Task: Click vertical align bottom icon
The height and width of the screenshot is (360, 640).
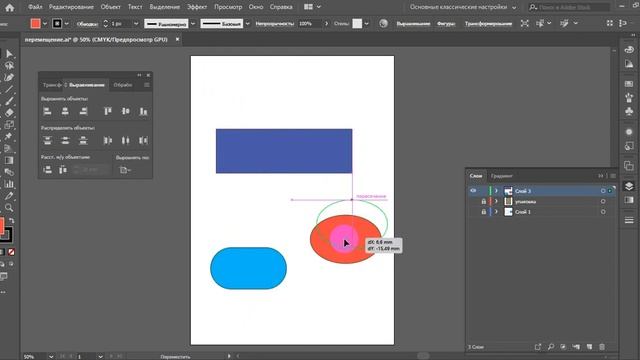Action: click(x=143, y=111)
